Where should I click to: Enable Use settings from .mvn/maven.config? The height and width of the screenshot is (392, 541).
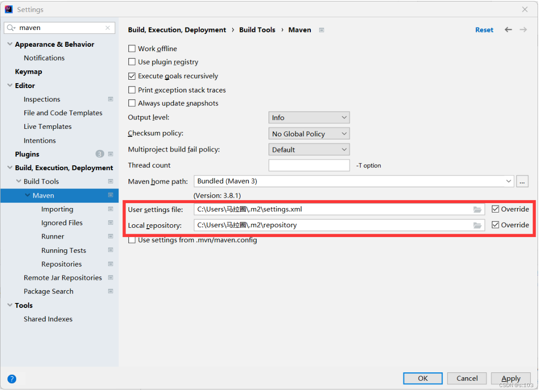132,241
